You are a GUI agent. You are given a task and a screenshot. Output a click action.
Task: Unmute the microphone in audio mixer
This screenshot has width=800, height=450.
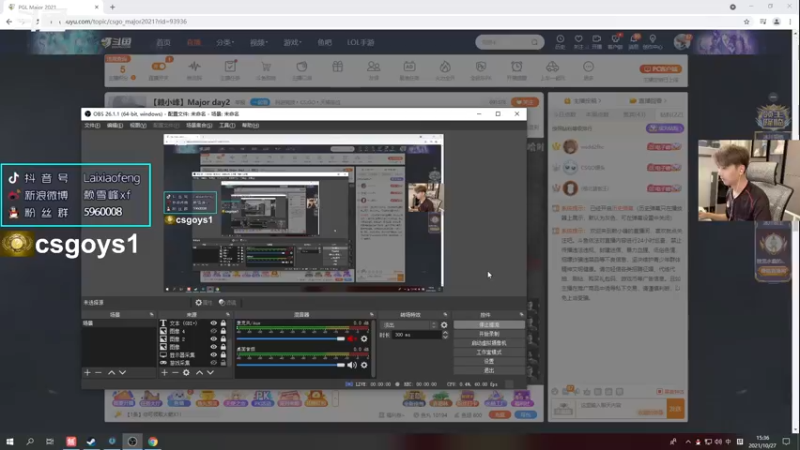pos(352,339)
